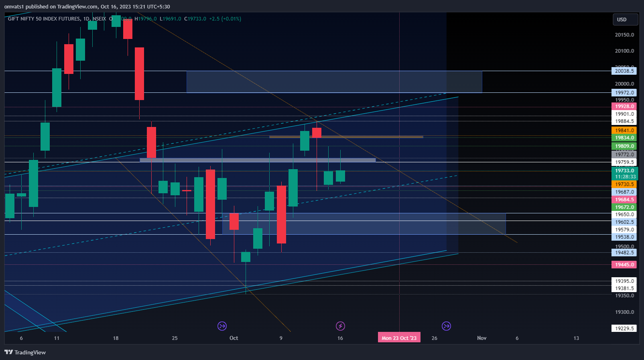Select the 19482.5 price label
644x360 pixels.
624,253
